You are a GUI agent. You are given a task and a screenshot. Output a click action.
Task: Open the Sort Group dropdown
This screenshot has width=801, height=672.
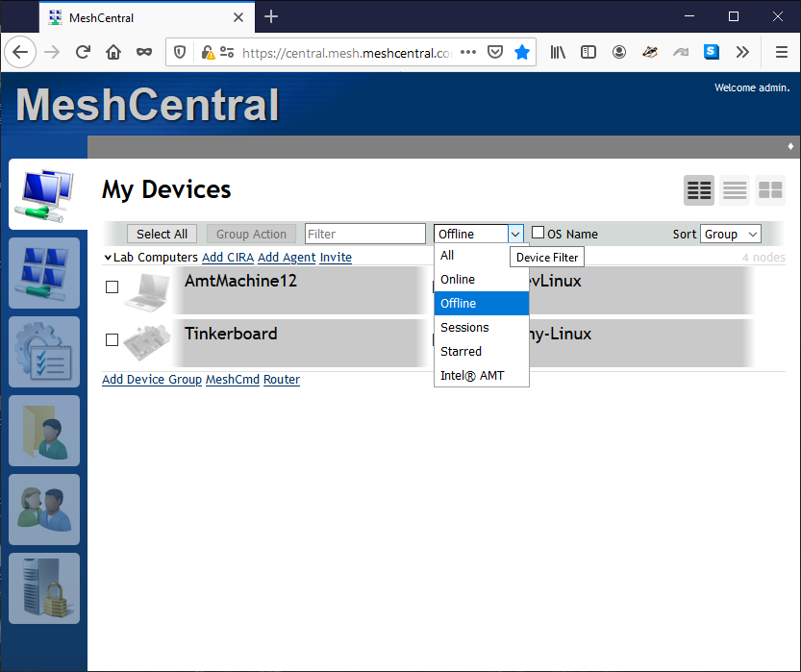tap(731, 234)
